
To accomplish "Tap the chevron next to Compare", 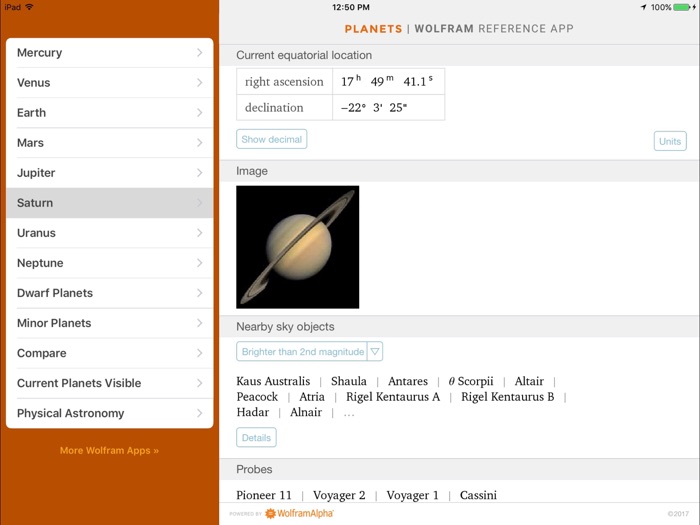I will pos(200,353).
